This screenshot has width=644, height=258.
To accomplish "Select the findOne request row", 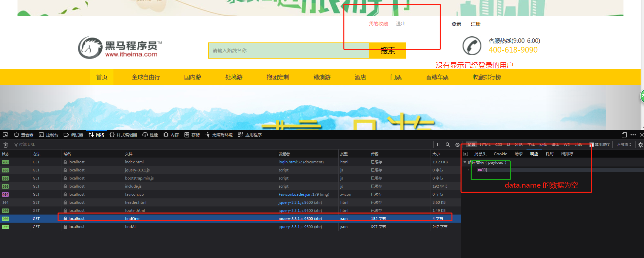I will point(230,219).
